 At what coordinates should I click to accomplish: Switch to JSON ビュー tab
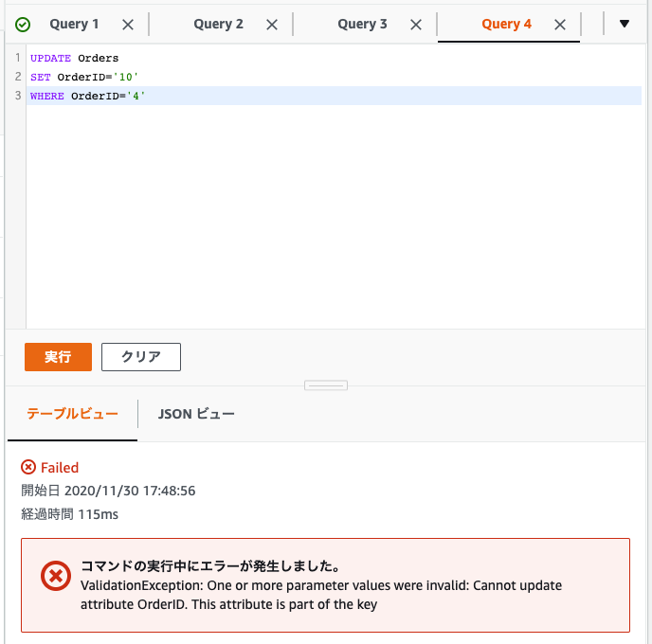click(x=196, y=414)
